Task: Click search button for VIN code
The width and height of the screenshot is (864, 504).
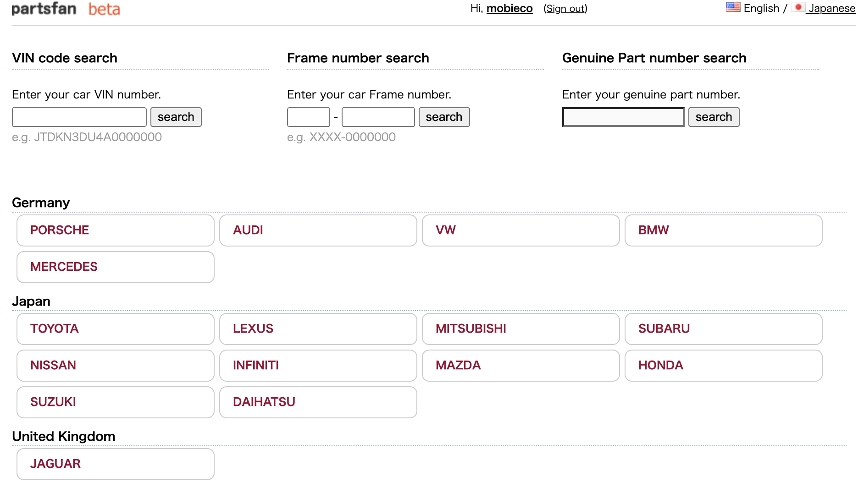Action: [x=176, y=117]
